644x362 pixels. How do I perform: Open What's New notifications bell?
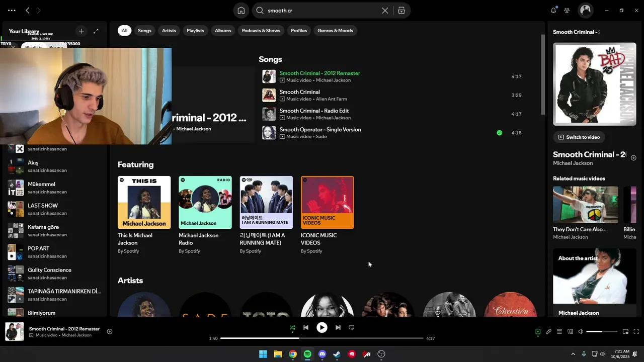pyautogui.click(x=553, y=11)
